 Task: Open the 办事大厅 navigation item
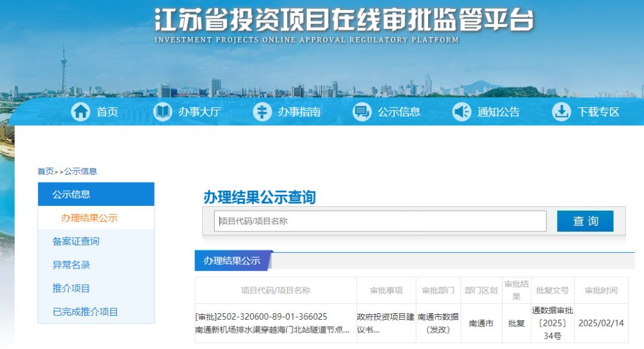(200, 112)
